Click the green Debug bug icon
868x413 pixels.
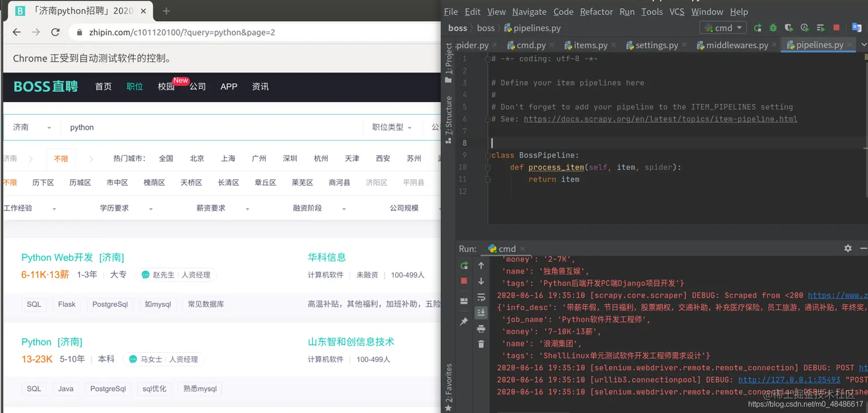point(773,28)
